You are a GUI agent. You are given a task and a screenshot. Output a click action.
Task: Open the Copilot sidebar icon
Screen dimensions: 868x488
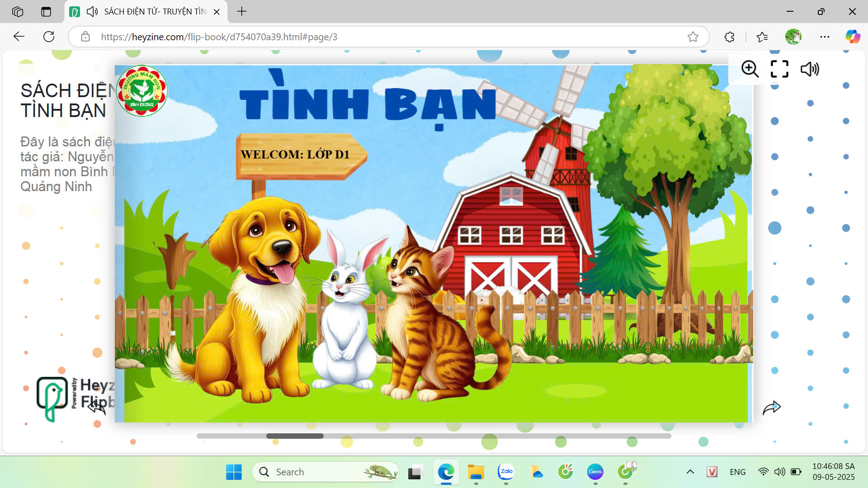point(853,37)
